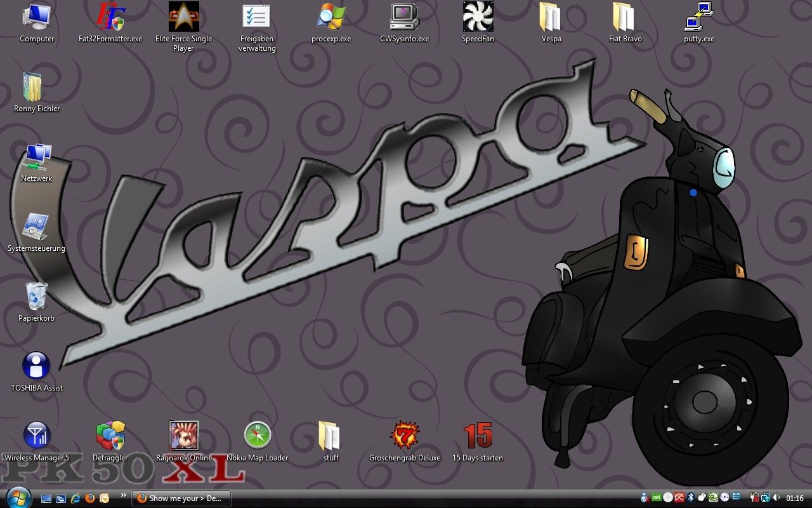The width and height of the screenshot is (812, 508).
Task: Launch Internet Explorer from Quick Launch
Action: click(75, 498)
